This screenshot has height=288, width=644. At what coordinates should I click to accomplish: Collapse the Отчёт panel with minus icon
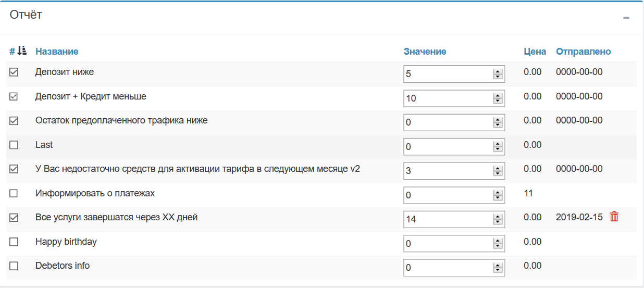(626, 18)
